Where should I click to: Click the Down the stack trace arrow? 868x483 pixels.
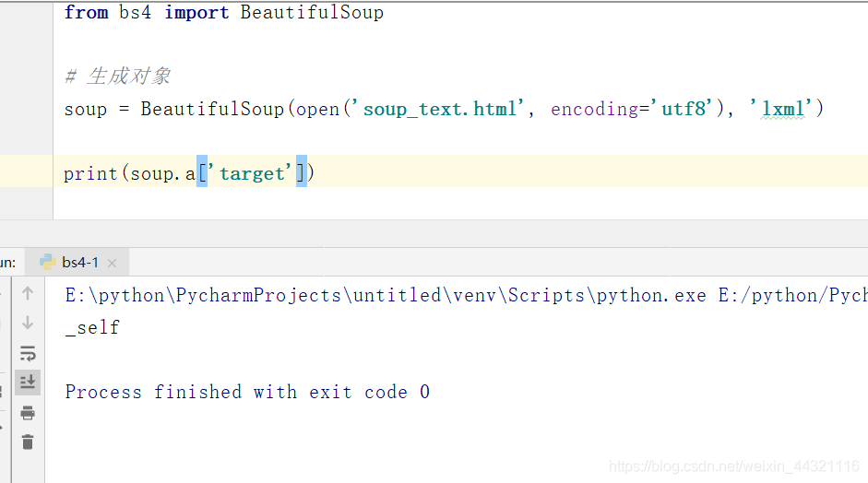pos(28,323)
